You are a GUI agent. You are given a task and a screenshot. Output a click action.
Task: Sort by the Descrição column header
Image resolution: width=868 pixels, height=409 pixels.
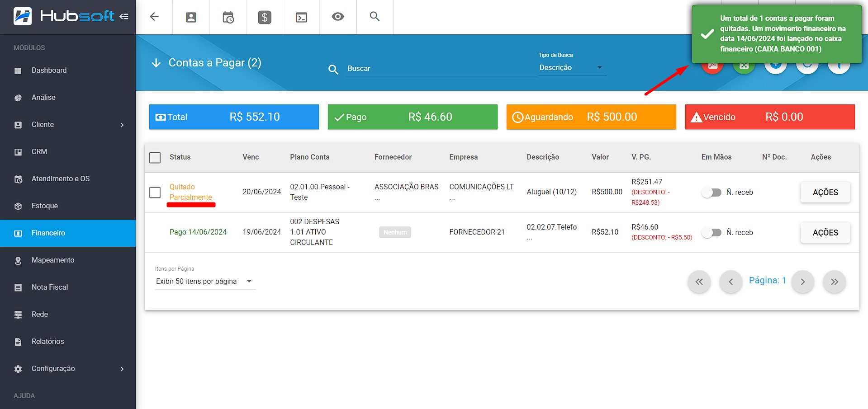pyautogui.click(x=543, y=157)
